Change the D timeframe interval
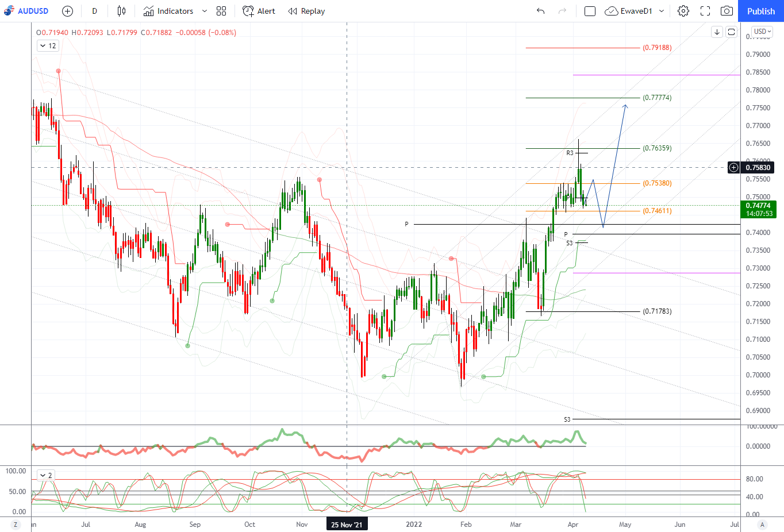This screenshot has width=784, height=532. pyautogui.click(x=95, y=11)
